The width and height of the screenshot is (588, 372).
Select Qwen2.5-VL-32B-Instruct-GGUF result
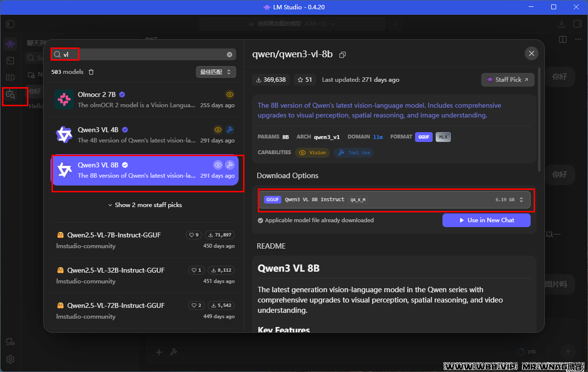[x=145, y=276]
